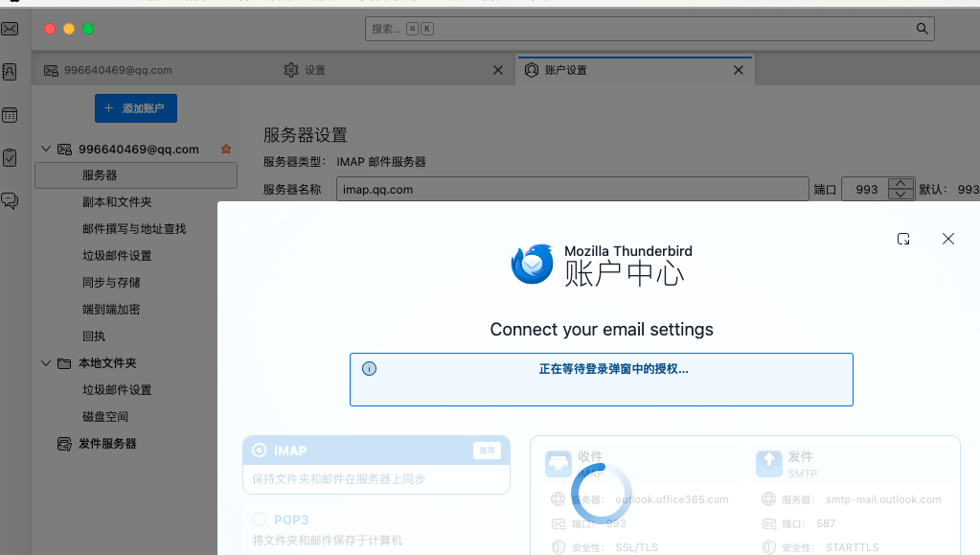Click the orange default-account star icon
The width and height of the screenshot is (980, 555).
pyautogui.click(x=226, y=149)
